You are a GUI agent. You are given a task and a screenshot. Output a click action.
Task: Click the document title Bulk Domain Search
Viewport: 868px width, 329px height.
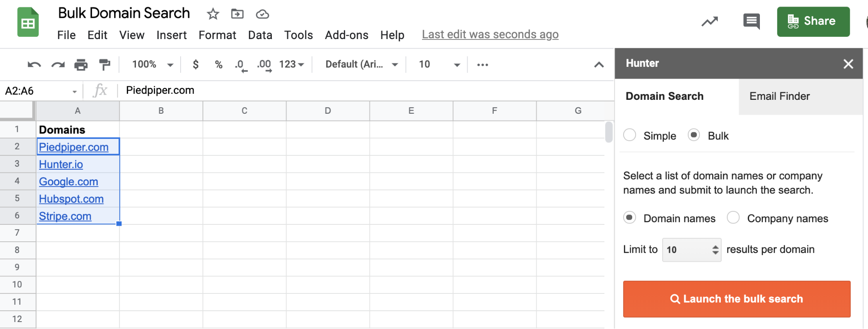(124, 13)
